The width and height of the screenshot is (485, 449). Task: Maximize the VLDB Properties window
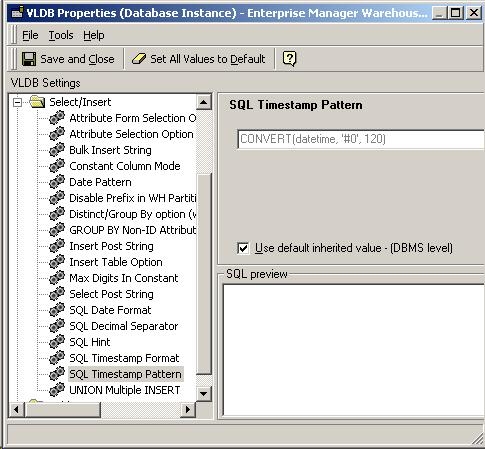(x=456, y=13)
